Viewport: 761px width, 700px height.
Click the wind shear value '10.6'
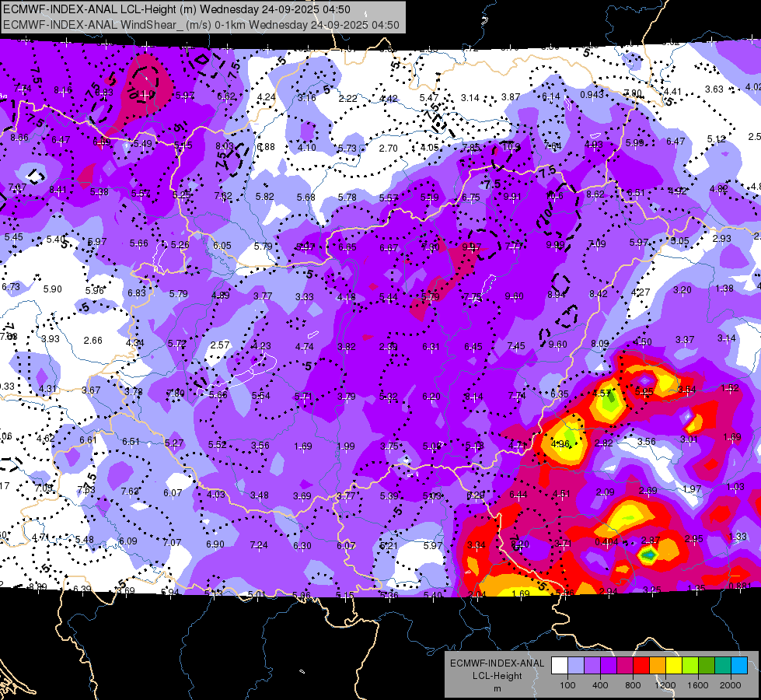pos(554,196)
